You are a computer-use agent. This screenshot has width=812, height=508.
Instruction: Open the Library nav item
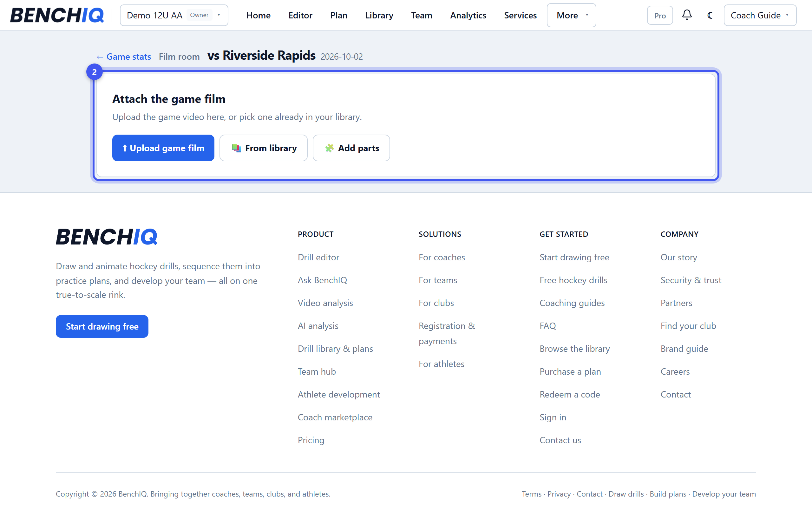tap(379, 15)
